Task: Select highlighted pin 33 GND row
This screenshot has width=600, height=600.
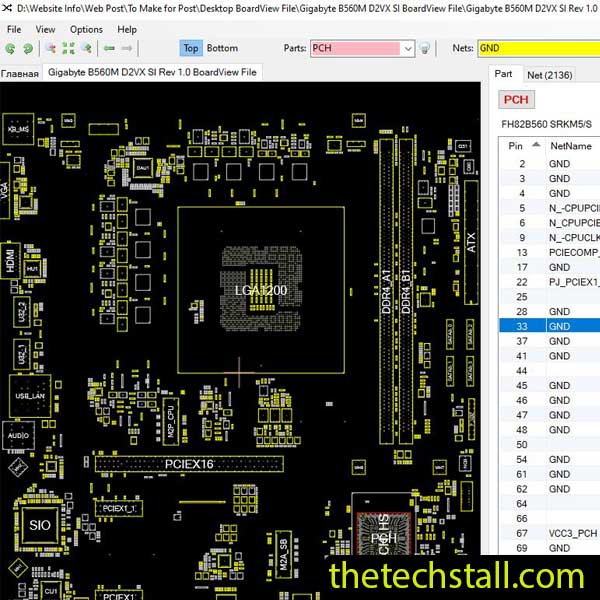Action: pos(549,326)
